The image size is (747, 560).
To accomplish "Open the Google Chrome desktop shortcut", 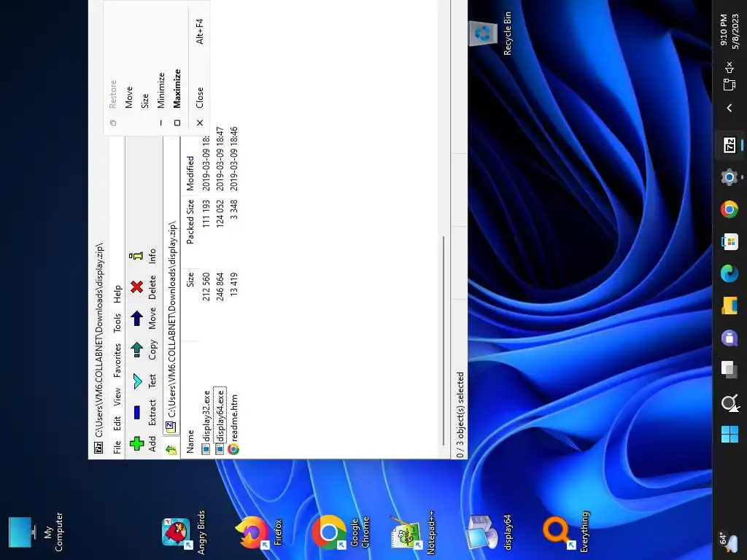I will (x=340, y=532).
